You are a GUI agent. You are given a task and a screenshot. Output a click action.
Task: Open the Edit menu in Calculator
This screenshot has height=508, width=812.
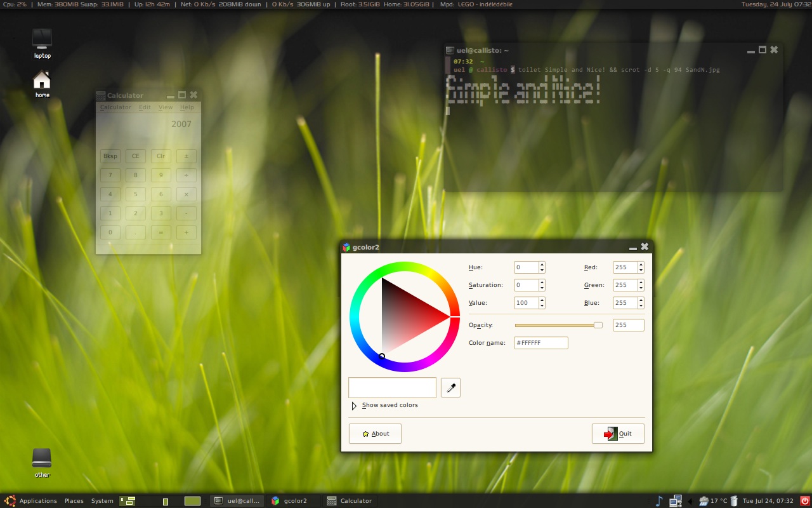[x=145, y=107]
